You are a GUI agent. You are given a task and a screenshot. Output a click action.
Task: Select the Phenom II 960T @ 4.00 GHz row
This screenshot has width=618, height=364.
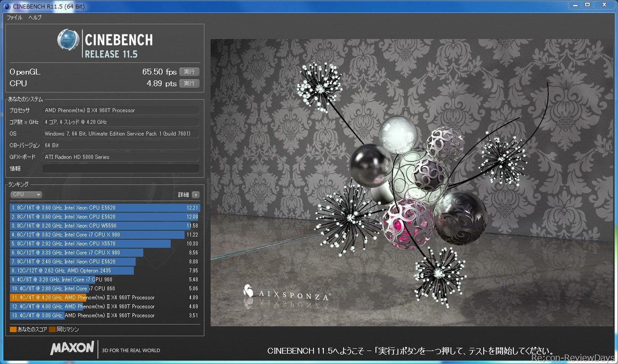[x=105, y=307]
